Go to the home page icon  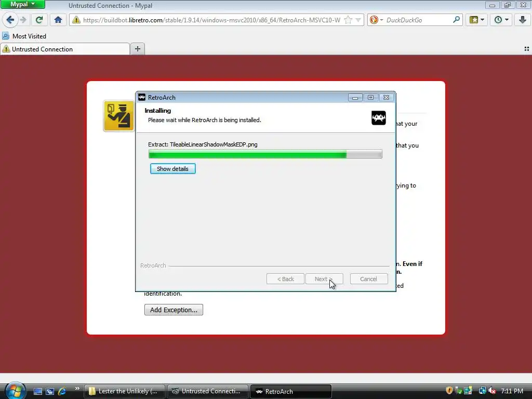[x=58, y=20]
